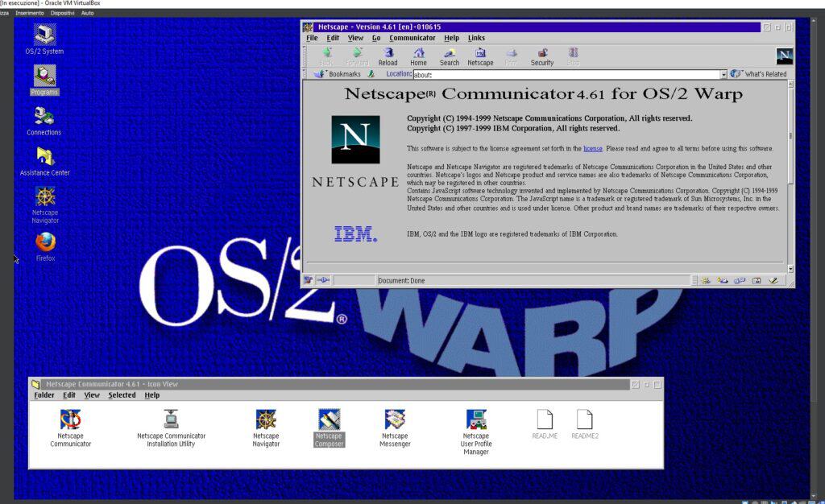Open the Help menu in the Icon View window
Viewport: 825px width, 504px height.
(152, 395)
